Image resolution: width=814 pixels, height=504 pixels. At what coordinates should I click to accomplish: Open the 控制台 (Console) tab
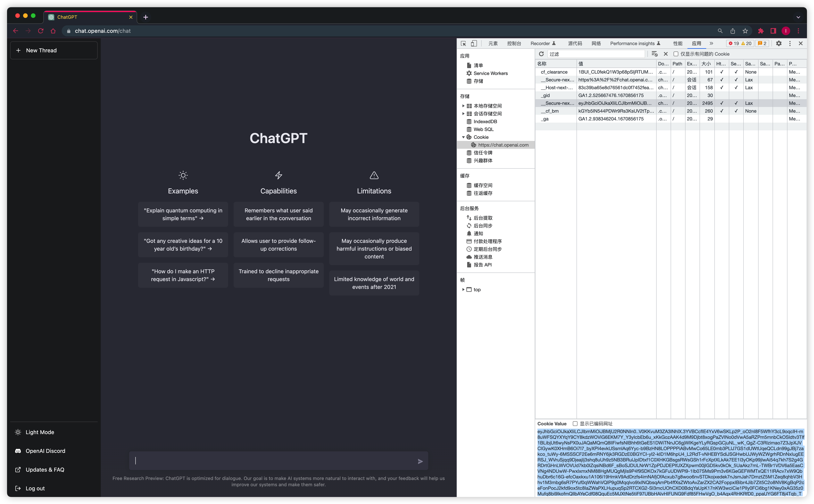[x=514, y=43]
